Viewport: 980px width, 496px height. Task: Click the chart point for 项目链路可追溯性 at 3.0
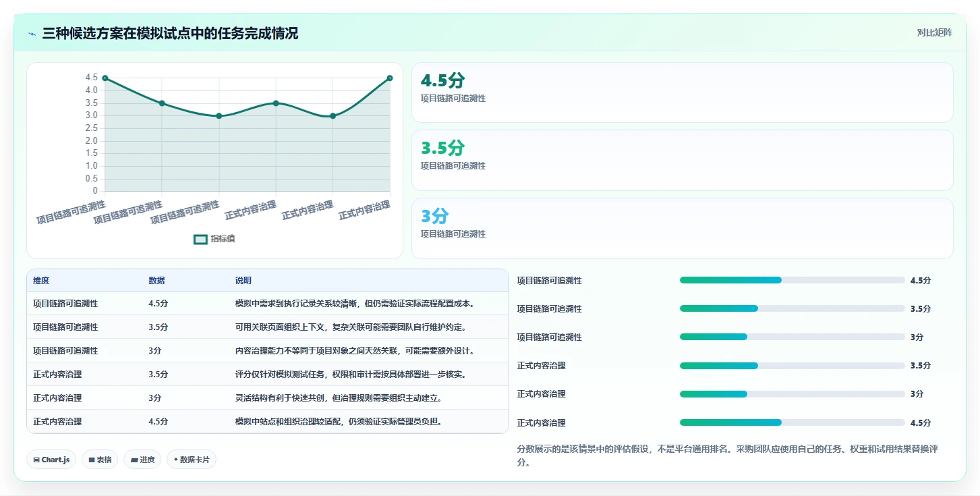pyautogui.click(x=219, y=116)
